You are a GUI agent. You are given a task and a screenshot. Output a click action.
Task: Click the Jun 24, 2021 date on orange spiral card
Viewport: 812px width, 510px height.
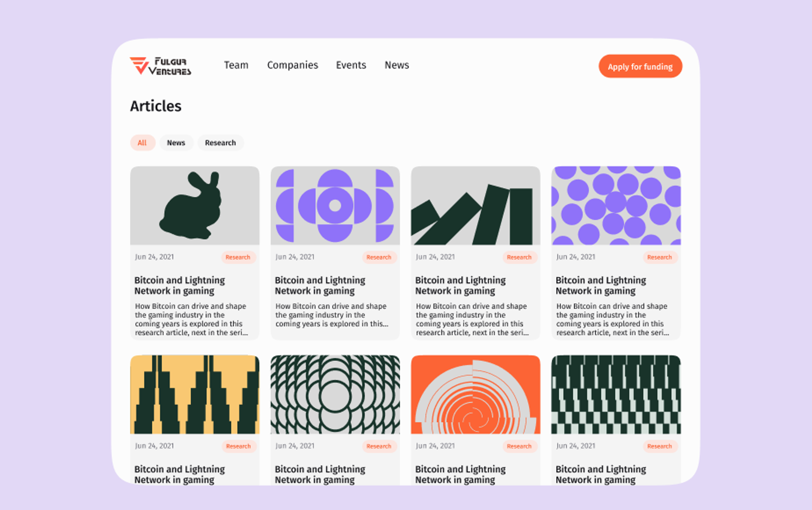click(x=435, y=446)
